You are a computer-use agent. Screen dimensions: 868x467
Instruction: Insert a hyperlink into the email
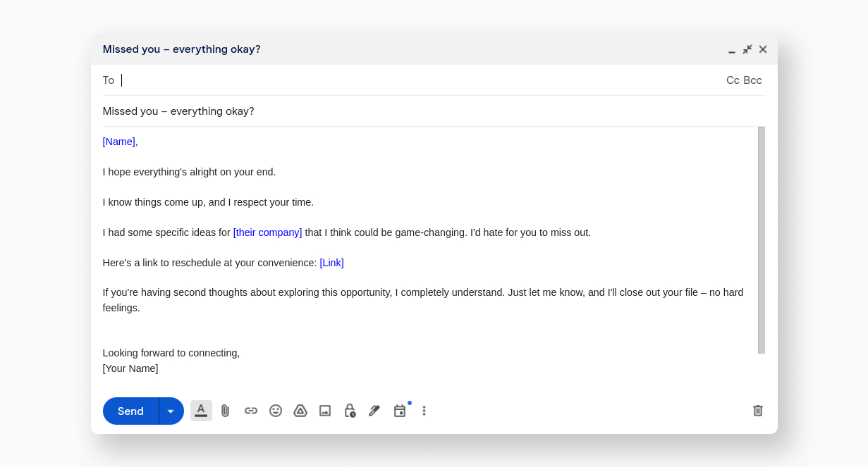(x=250, y=411)
